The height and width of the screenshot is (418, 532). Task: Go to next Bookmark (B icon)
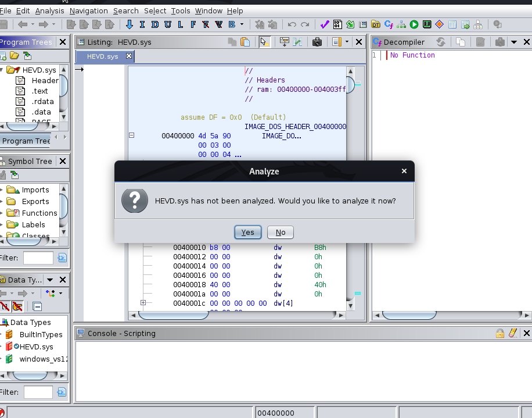(232, 24)
